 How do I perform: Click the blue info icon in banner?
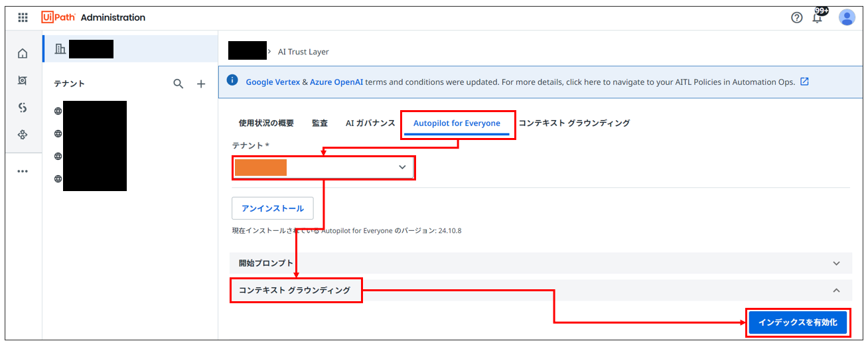(232, 80)
